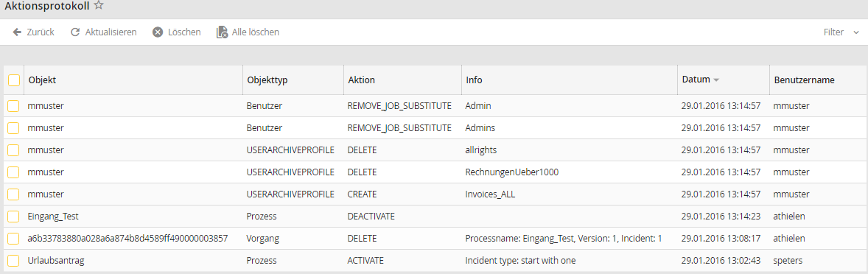Sort by the Objekt column header
The width and height of the screenshot is (868, 274).
42,80
